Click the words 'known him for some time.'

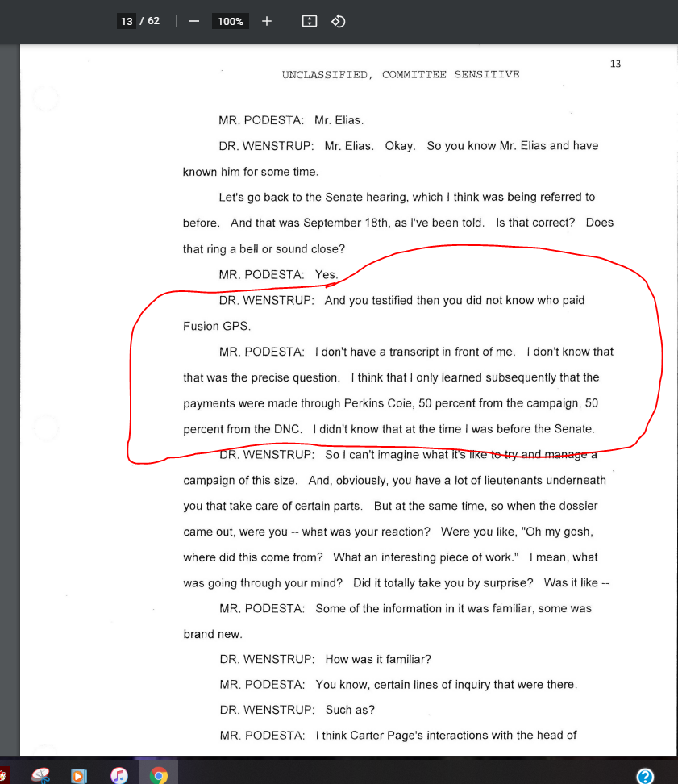click(250, 172)
